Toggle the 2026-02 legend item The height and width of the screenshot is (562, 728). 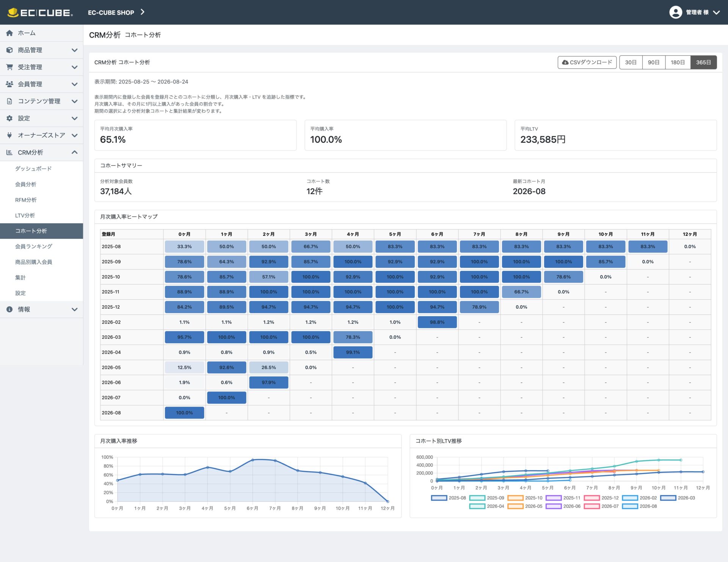pyautogui.click(x=640, y=498)
